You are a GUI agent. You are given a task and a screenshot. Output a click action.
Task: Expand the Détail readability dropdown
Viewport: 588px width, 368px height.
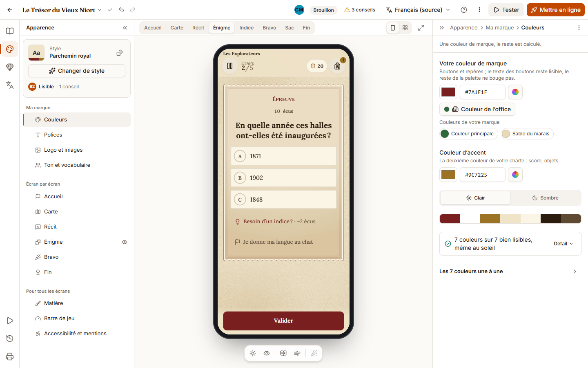point(563,244)
